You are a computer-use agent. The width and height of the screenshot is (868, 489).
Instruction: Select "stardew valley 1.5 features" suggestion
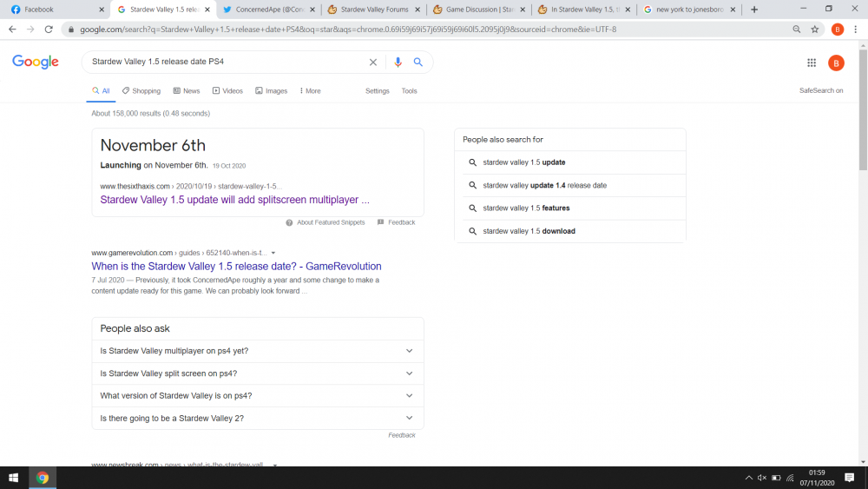click(x=526, y=208)
